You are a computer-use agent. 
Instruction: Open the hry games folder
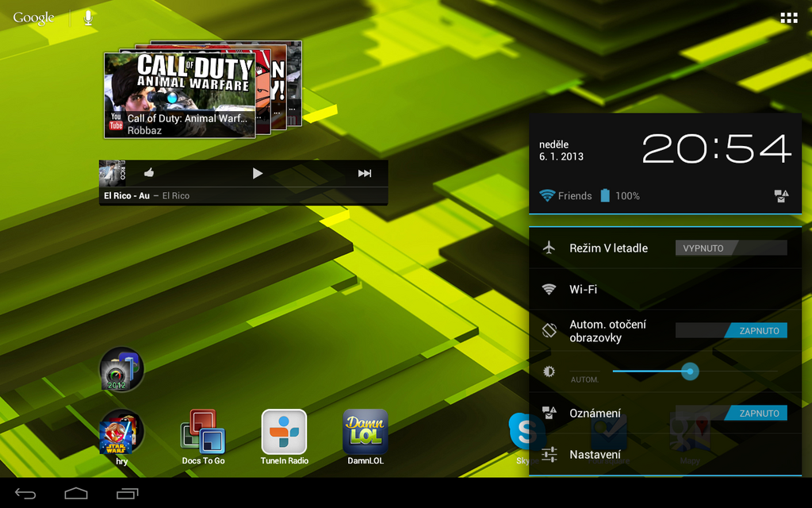coord(121,433)
